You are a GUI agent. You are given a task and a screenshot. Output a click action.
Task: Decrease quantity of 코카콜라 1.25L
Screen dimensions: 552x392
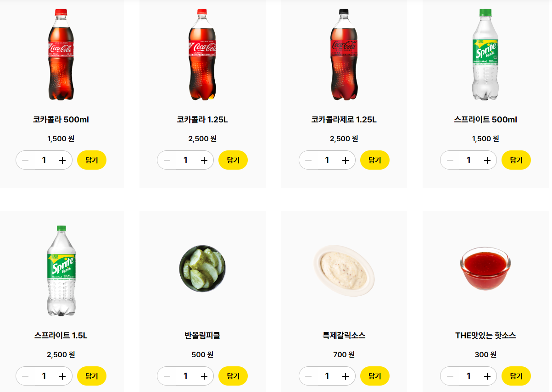pos(167,160)
